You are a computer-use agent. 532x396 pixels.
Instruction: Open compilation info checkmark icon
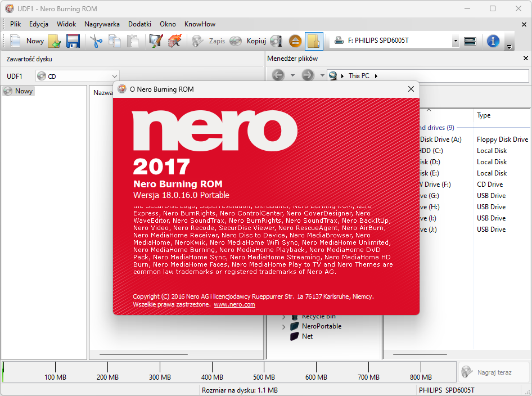pos(156,41)
